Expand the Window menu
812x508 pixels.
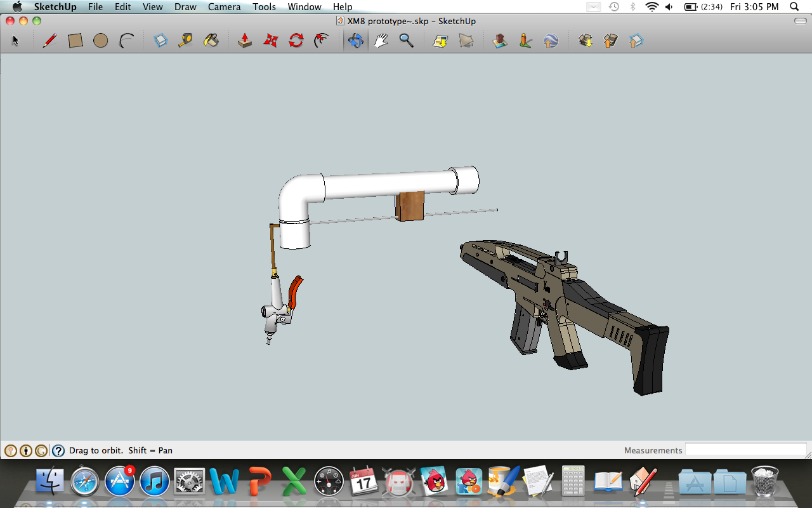point(304,7)
